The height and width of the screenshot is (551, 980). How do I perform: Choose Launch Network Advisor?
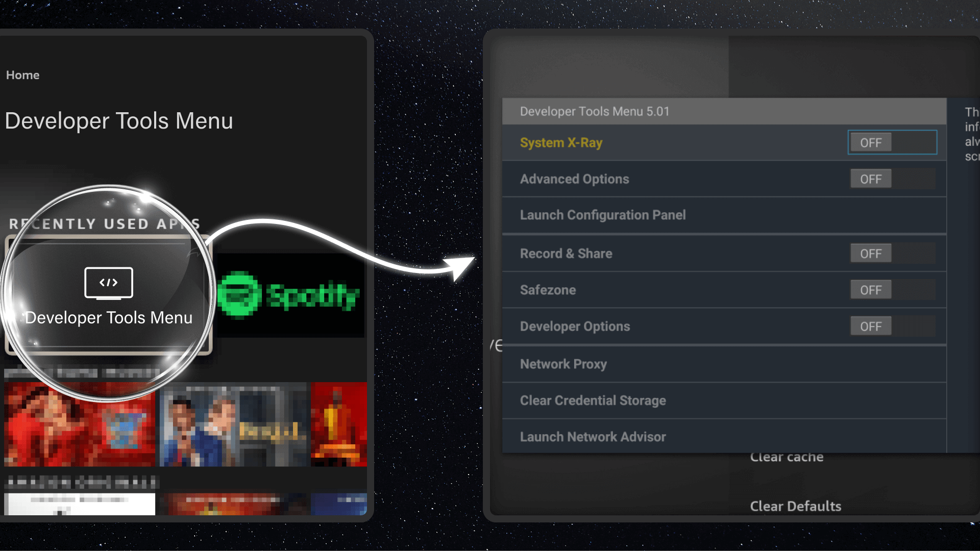coord(724,436)
